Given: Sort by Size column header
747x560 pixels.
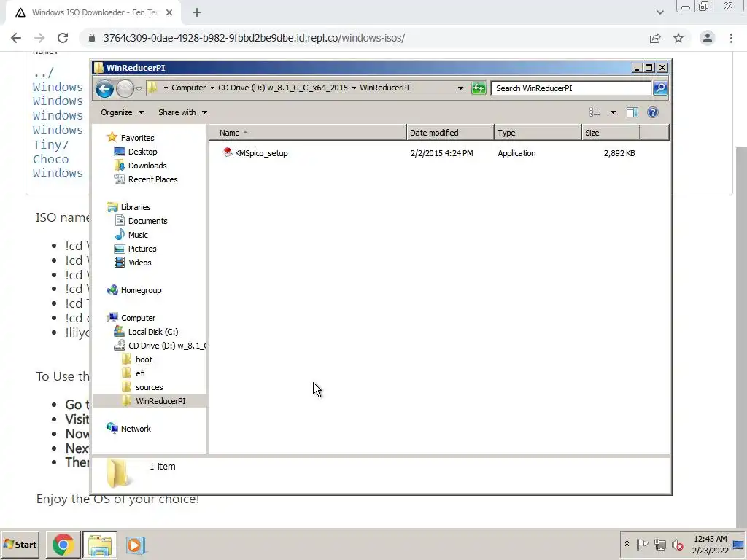Looking at the screenshot, I should [611, 133].
